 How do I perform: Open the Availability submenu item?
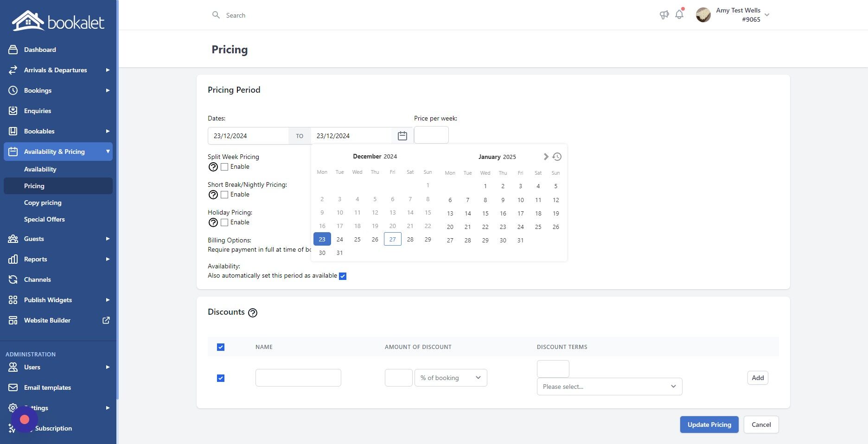coord(40,169)
